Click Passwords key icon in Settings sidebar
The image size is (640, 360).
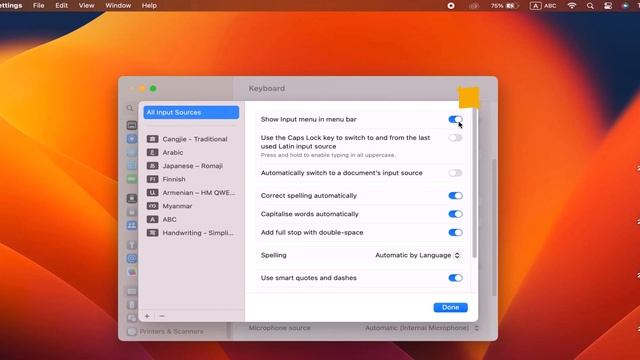pos(131,245)
